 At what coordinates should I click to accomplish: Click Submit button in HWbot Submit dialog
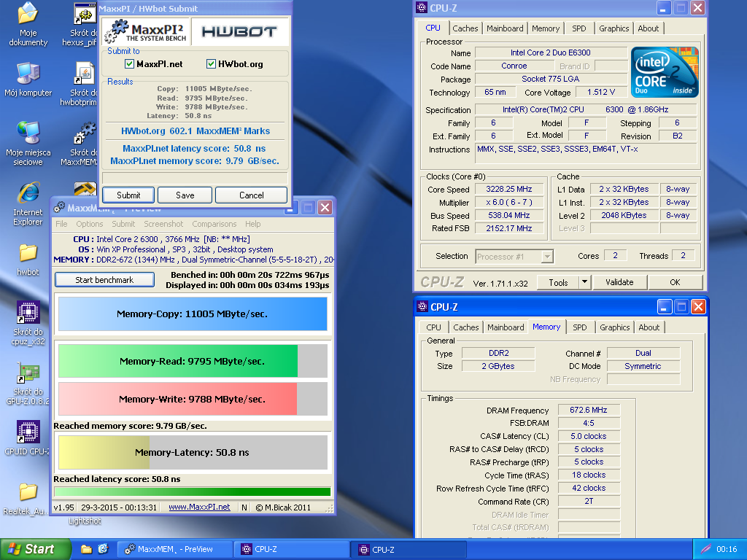click(x=128, y=195)
